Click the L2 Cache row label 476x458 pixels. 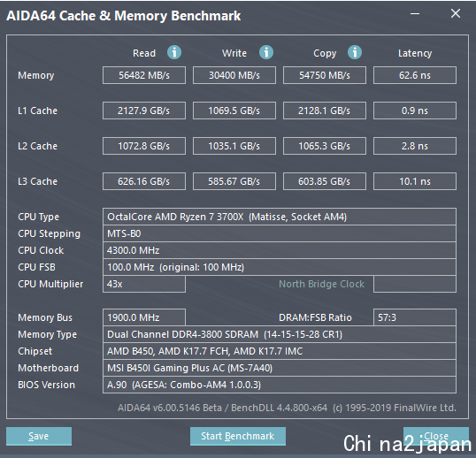pyautogui.click(x=37, y=146)
